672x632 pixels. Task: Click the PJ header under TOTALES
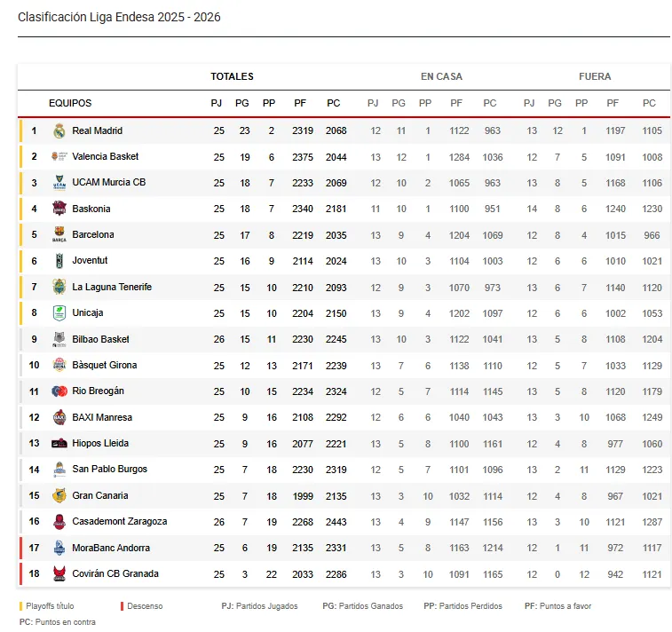(217, 103)
